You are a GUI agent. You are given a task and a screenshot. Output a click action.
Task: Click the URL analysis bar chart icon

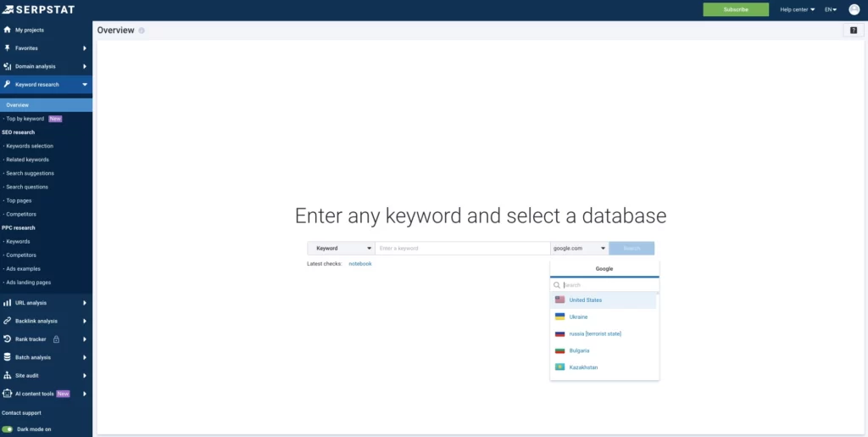pos(7,303)
